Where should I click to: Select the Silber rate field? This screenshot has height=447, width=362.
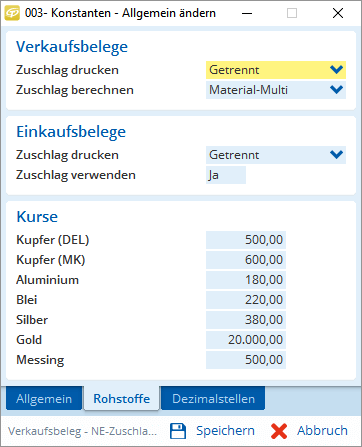click(x=246, y=320)
